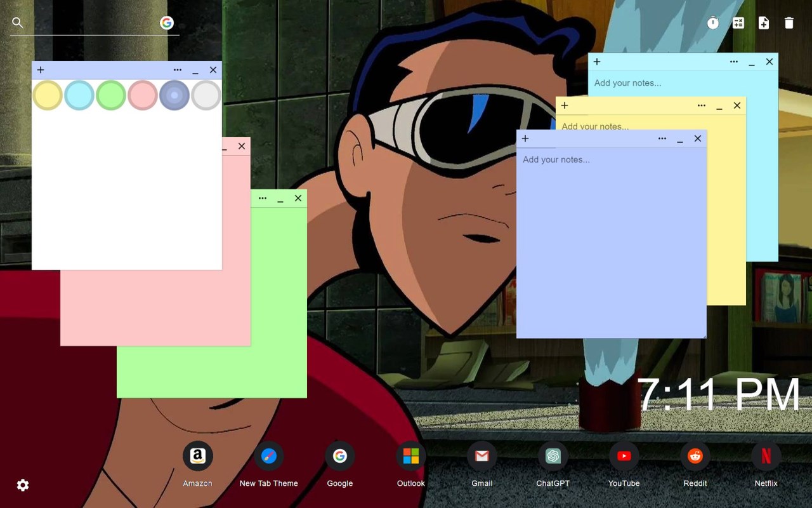The image size is (812, 508).
Task: Launch the YouTube shortcut
Action: [x=624, y=456]
